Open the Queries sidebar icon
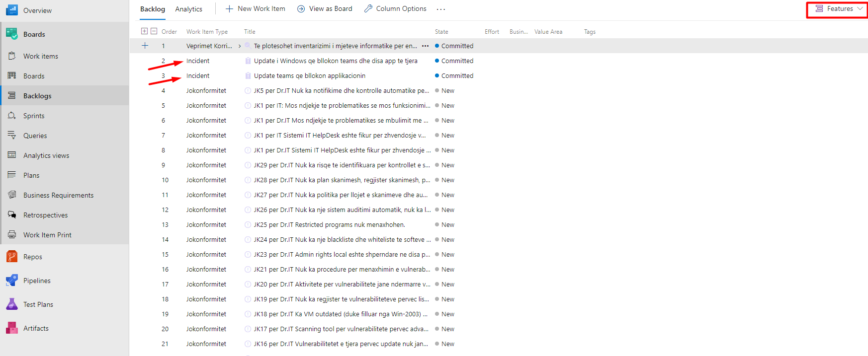The width and height of the screenshot is (868, 356). click(x=12, y=136)
